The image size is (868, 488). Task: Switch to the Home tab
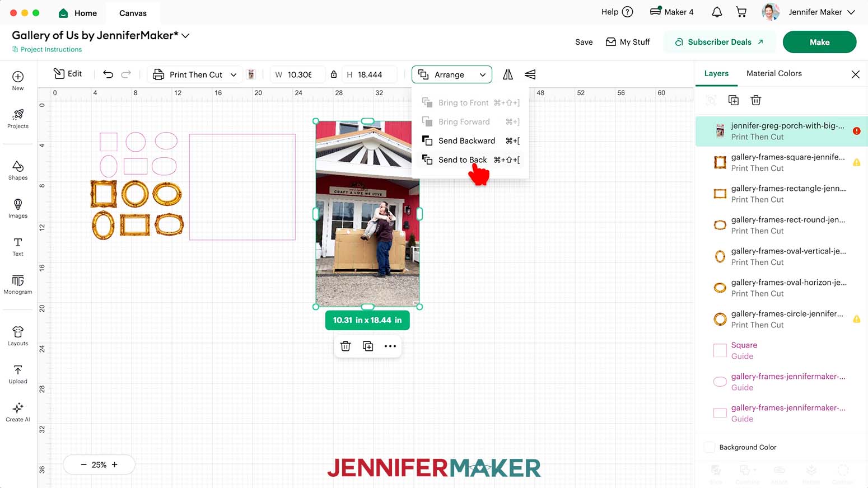click(78, 13)
